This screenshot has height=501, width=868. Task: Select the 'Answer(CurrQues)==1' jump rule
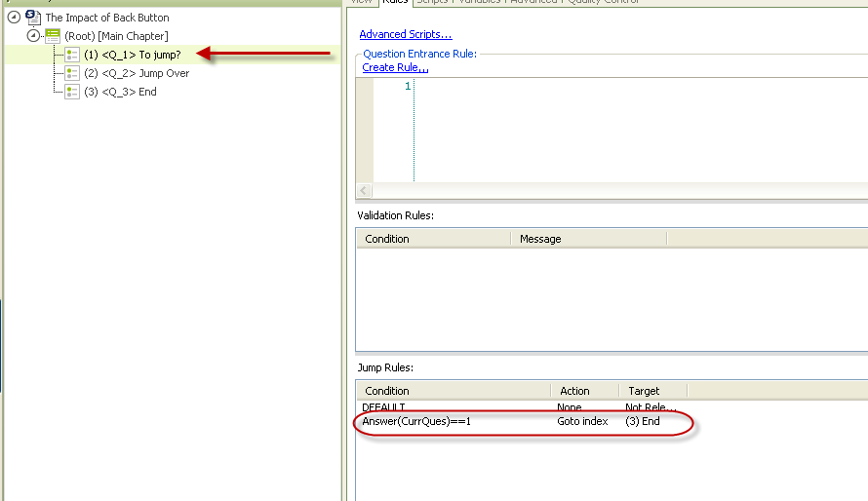[x=416, y=421]
